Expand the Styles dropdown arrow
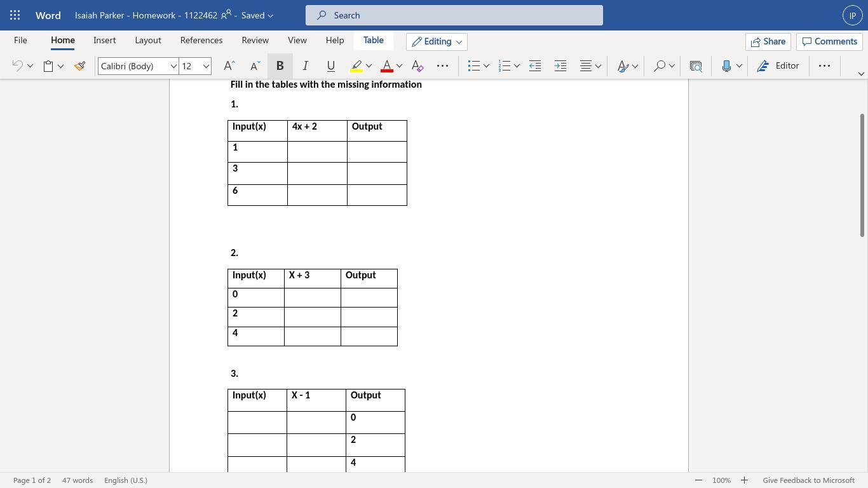868x488 pixels. click(x=635, y=66)
